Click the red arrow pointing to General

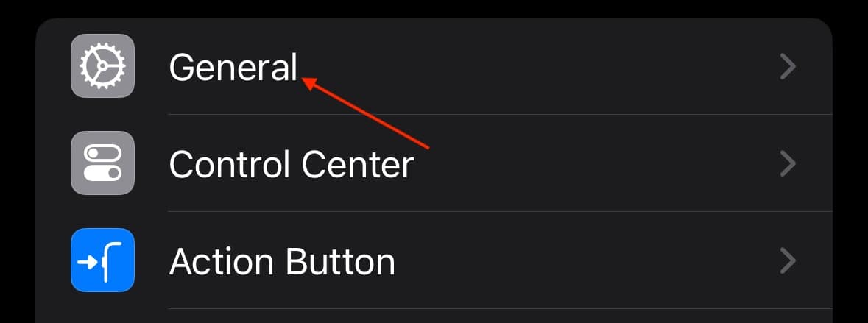(365, 113)
